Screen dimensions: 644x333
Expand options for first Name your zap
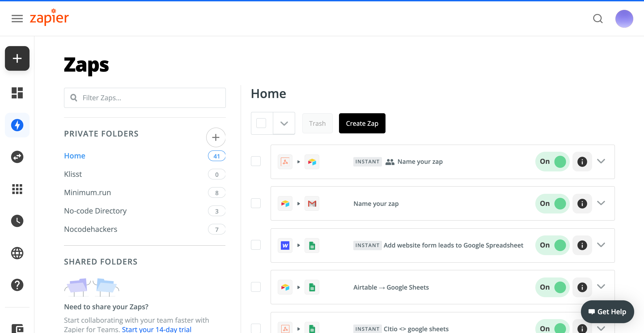pos(601,161)
